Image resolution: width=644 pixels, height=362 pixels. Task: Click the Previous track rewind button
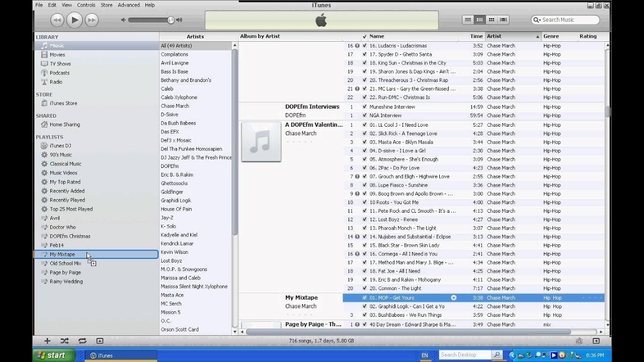pyautogui.click(x=57, y=20)
